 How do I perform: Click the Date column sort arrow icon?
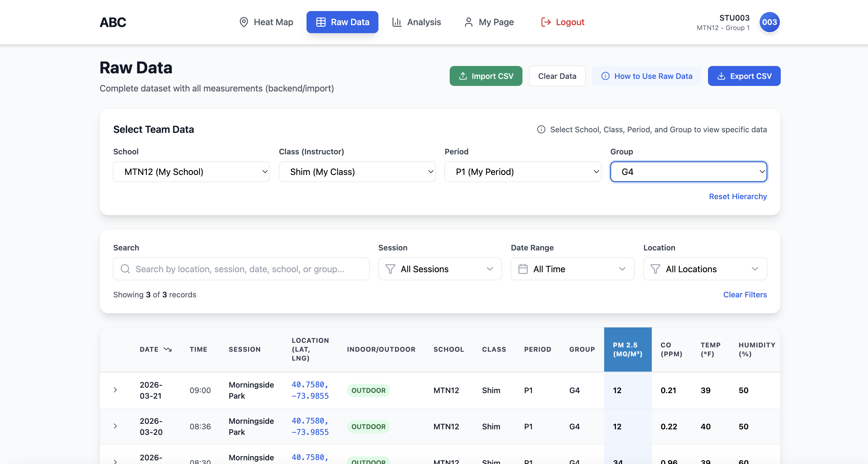pyautogui.click(x=167, y=349)
